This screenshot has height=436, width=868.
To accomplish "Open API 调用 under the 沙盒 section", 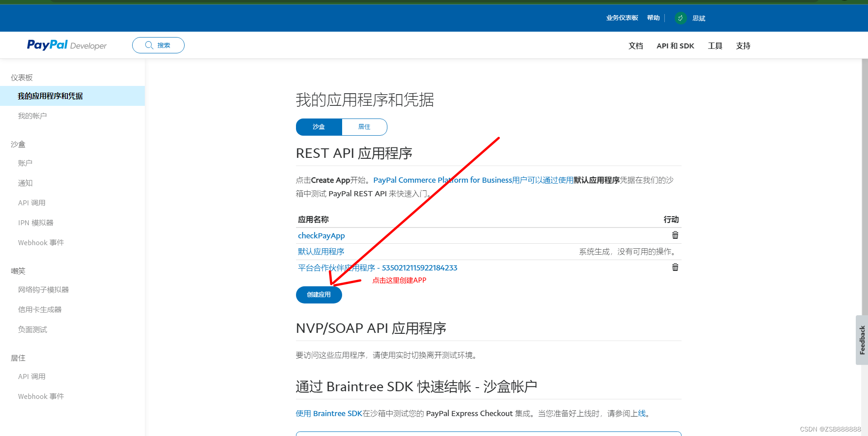I will (x=32, y=203).
